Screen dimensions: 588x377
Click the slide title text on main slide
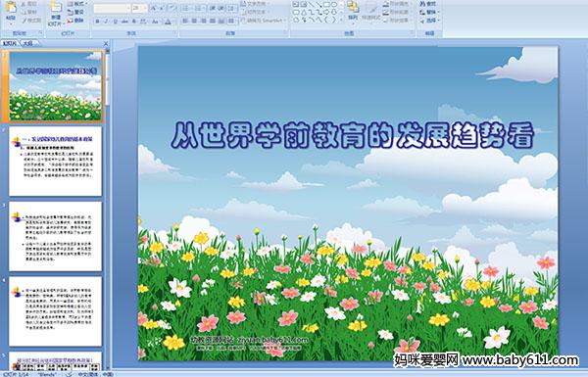(353, 135)
